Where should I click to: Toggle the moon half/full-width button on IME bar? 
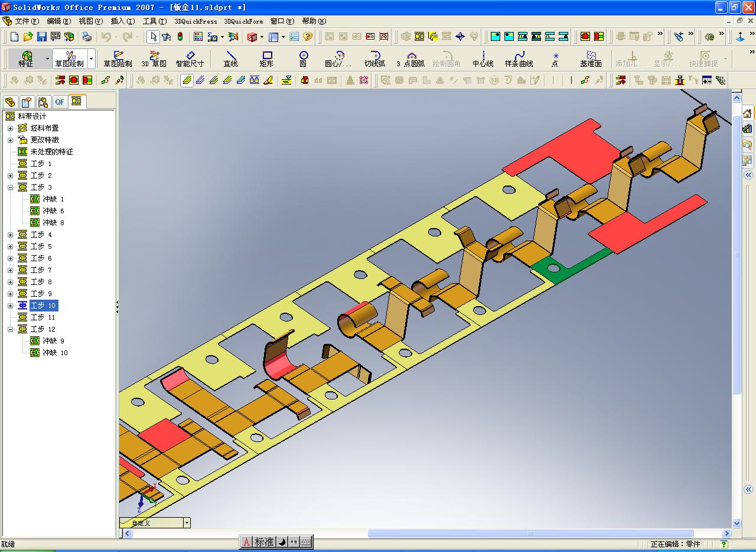pyautogui.click(x=282, y=542)
